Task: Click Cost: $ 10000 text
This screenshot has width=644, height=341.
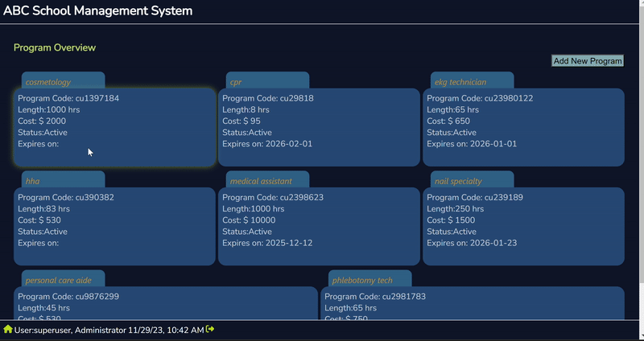Action: [x=249, y=220]
